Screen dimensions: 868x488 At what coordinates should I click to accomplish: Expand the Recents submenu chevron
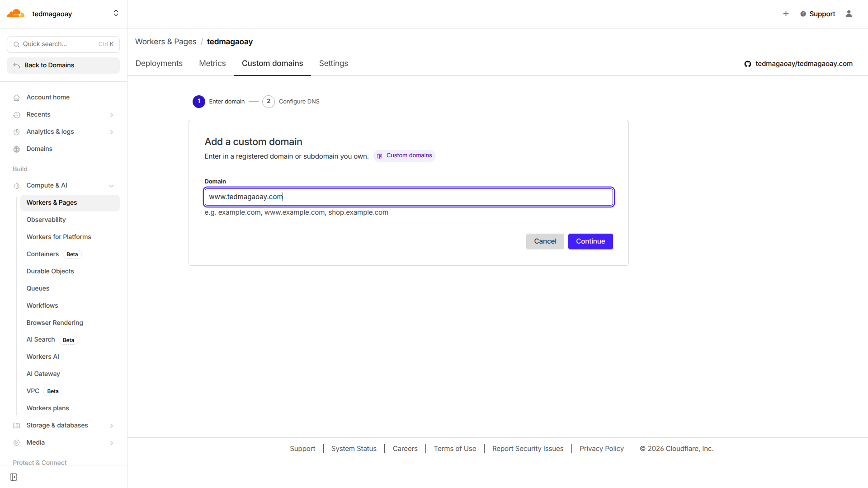[111, 115]
